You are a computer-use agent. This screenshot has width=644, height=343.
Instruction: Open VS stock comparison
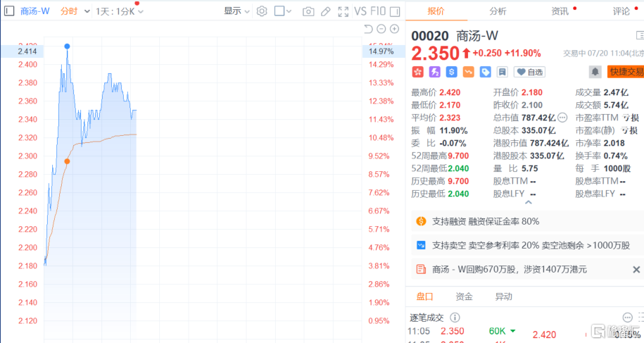coord(360,11)
